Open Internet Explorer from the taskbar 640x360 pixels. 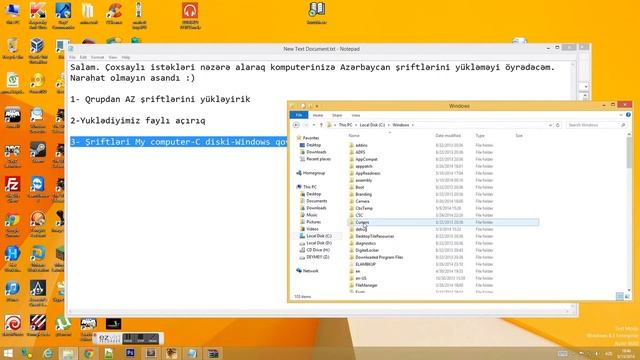pos(48,353)
